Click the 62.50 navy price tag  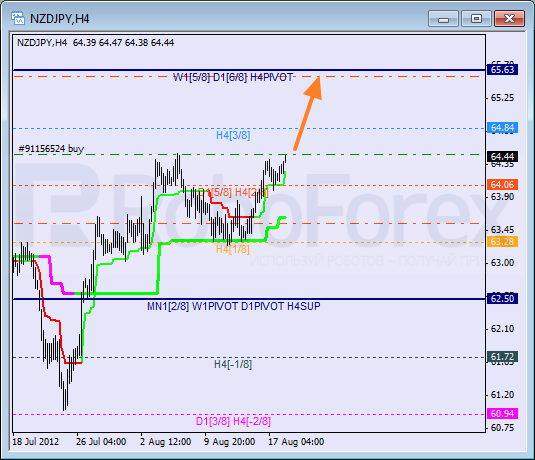coord(502,299)
